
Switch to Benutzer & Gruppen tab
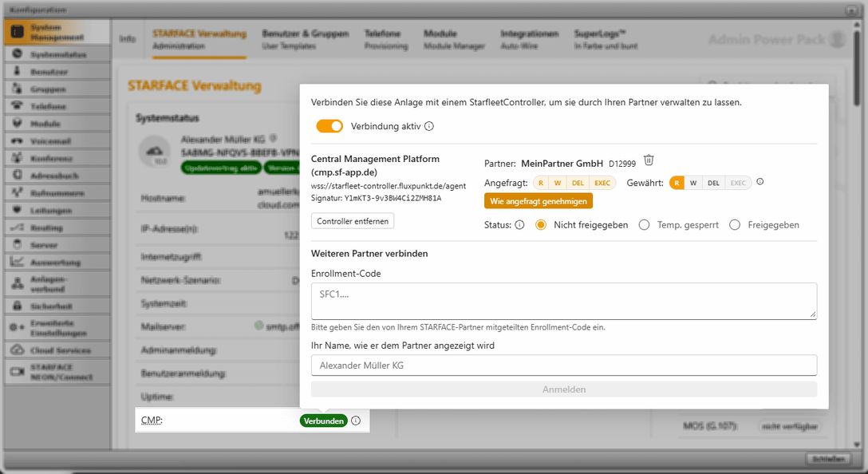coord(305,39)
